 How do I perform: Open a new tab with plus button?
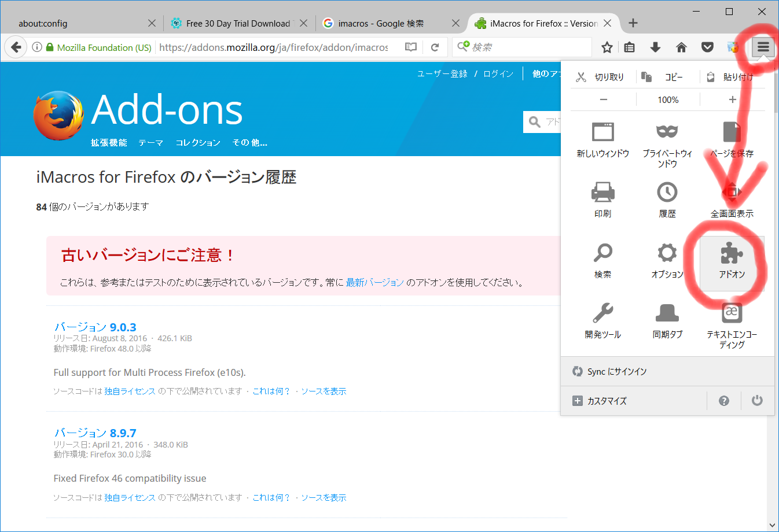[633, 23]
